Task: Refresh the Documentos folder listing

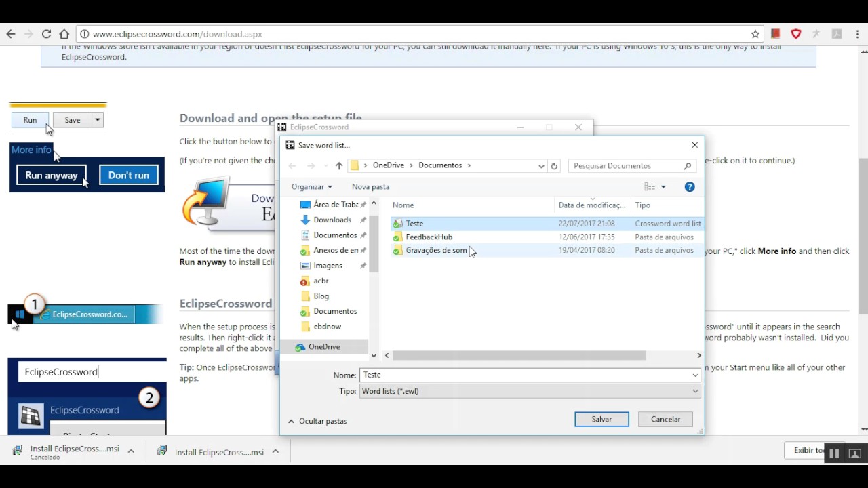Action: click(x=554, y=166)
